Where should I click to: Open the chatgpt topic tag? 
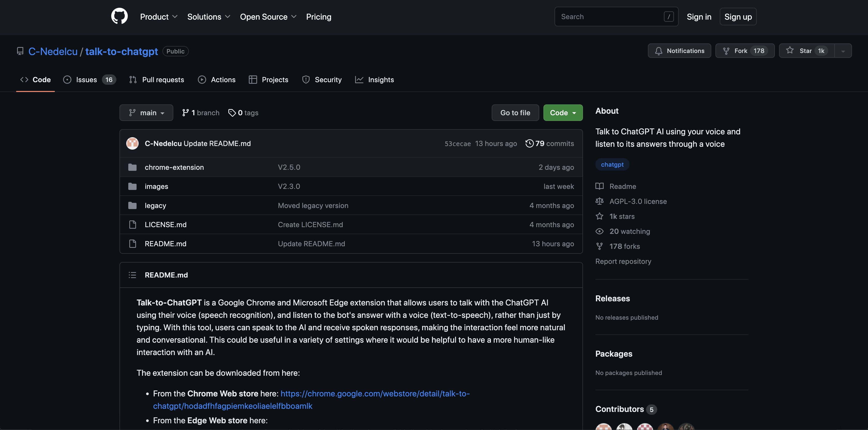(x=612, y=164)
